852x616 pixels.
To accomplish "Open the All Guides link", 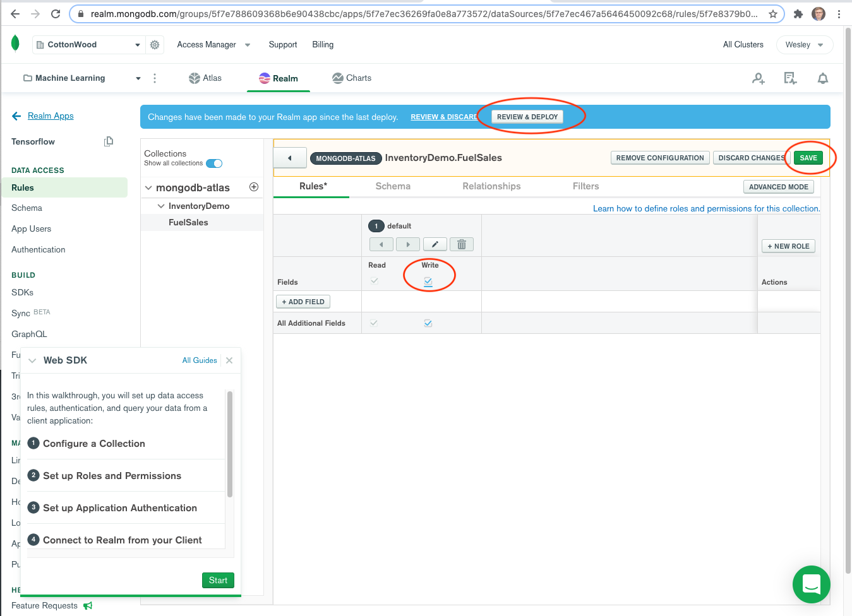I will 200,360.
